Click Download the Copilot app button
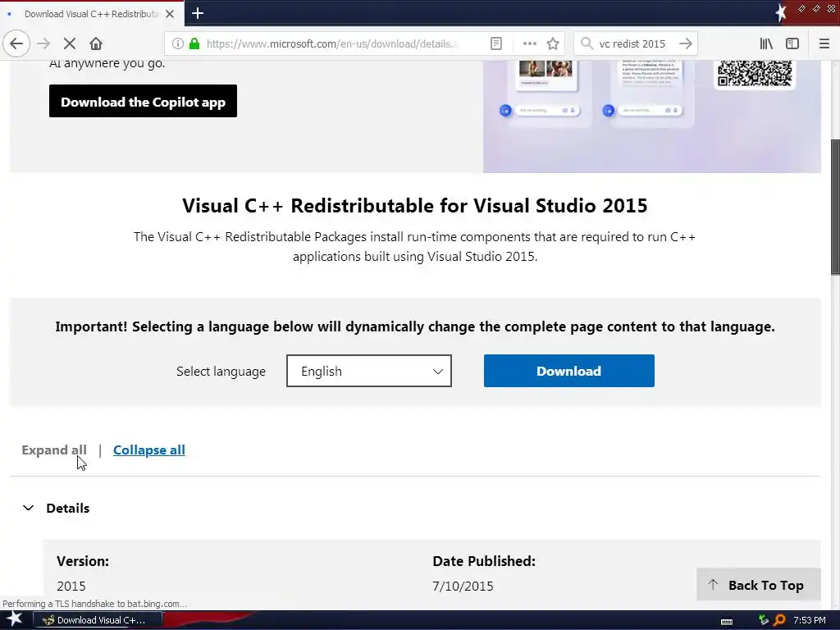The width and height of the screenshot is (840, 630). (143, 101)
